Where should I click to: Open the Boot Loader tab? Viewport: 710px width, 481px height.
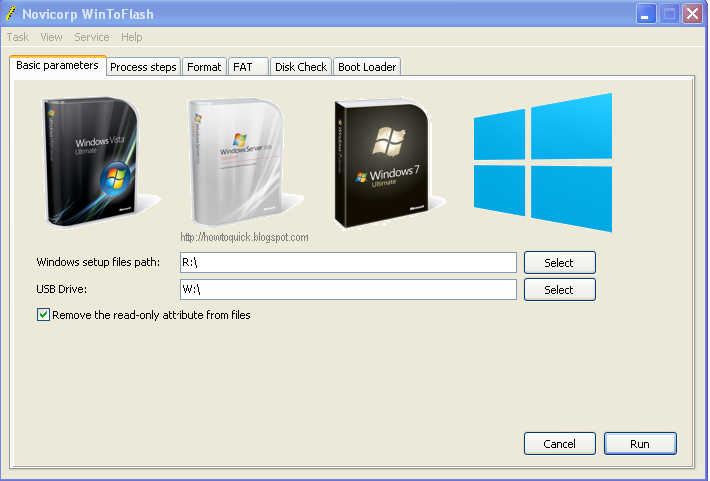[367, 67]
